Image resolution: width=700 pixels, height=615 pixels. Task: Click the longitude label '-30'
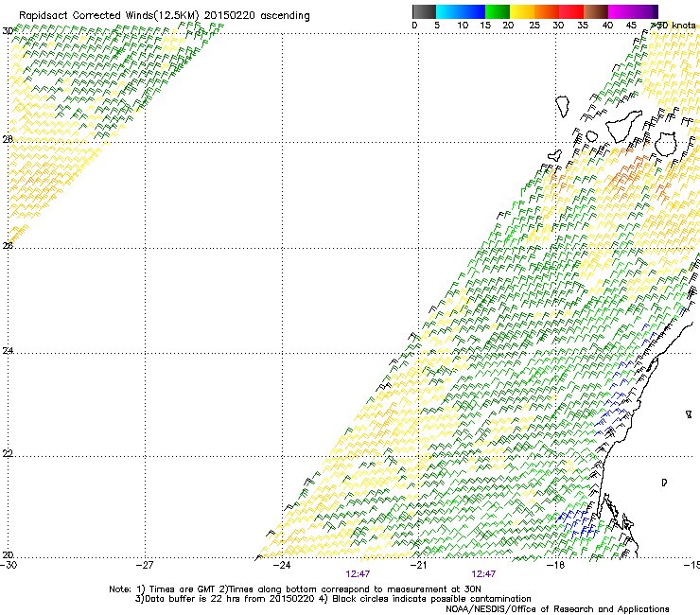pos(9,565)
